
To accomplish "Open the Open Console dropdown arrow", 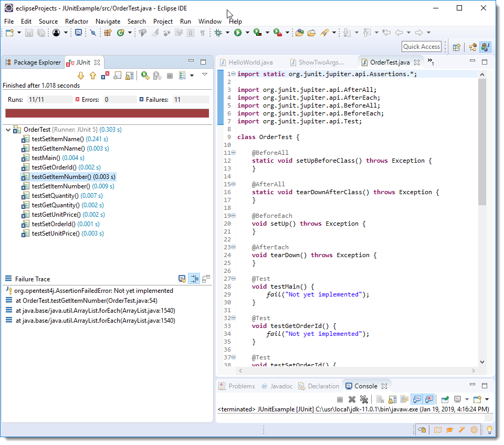I will tap(487, 399).
